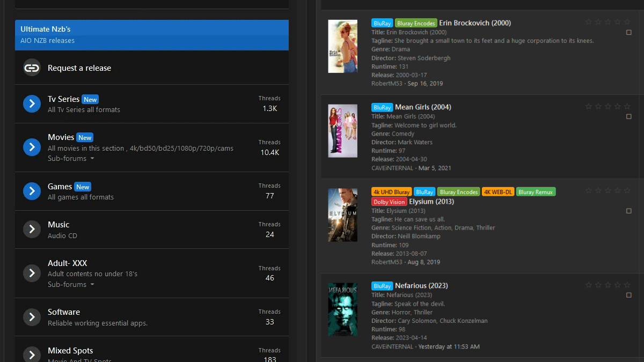This screenshot has width=644, height=362.
Task: Filter by the Dolby Vision tag
Action: 389,202
